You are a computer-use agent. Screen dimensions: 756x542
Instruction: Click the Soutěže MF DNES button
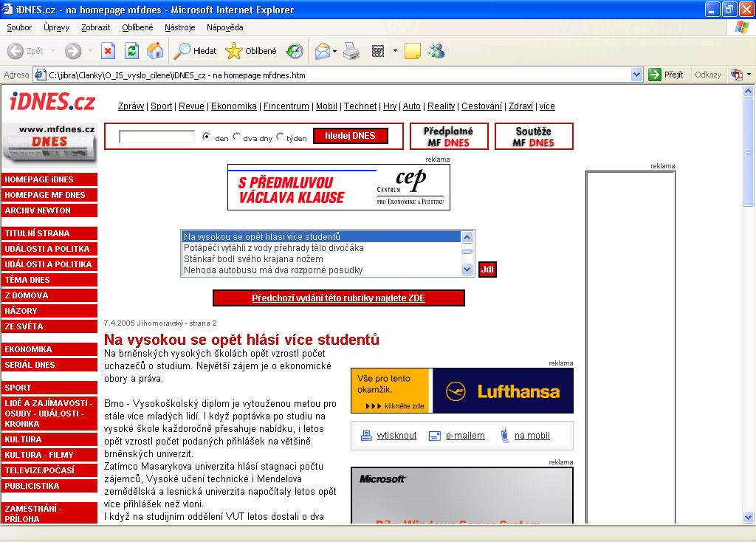[x=534, y=137]
